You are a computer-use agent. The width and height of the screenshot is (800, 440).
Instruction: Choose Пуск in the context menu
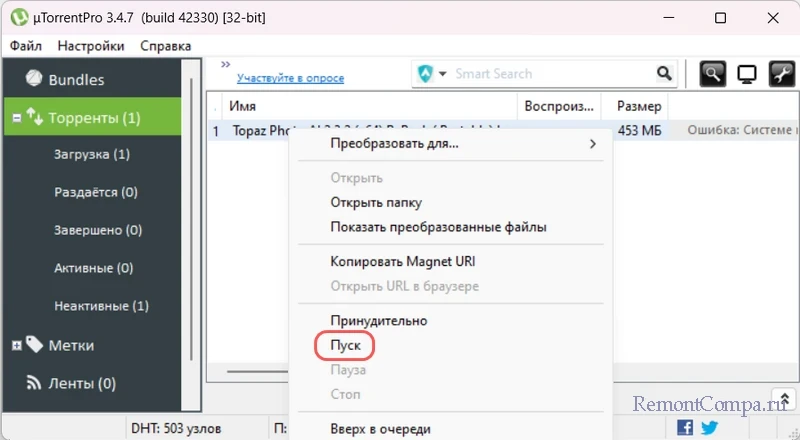click(x=345, y=346)
